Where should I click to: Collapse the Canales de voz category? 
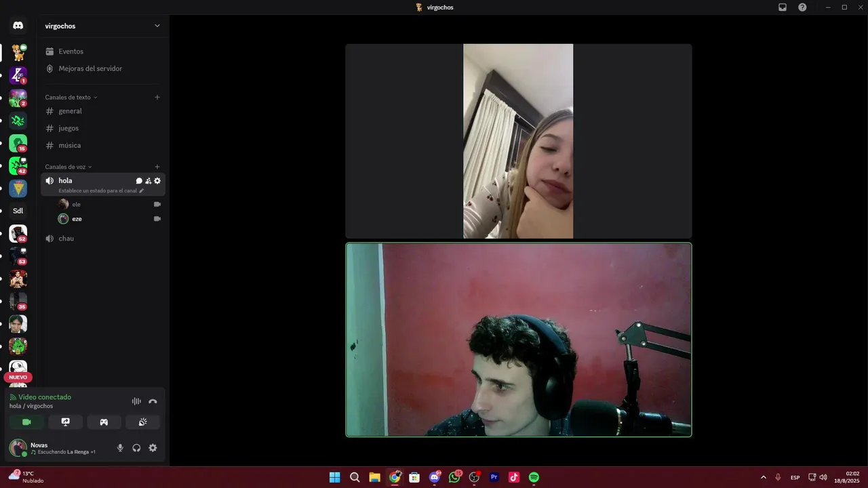pos(68,167)
